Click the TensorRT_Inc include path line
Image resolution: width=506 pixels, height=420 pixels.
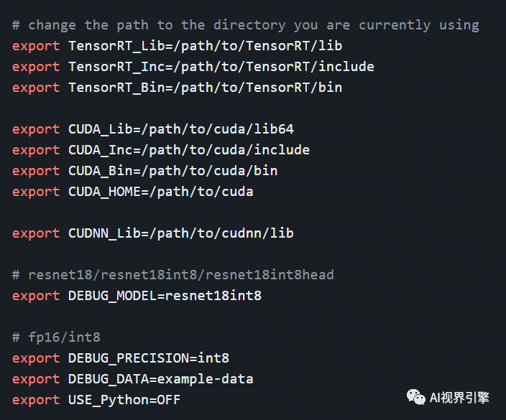[x=193, y=67]
